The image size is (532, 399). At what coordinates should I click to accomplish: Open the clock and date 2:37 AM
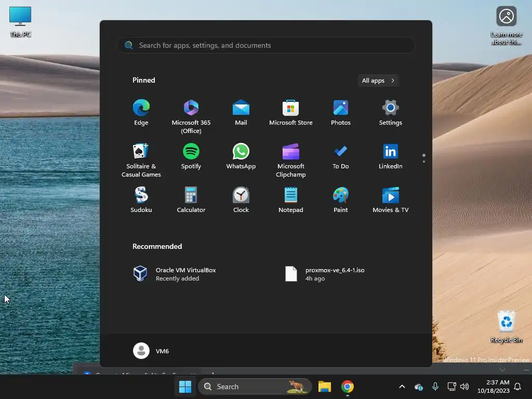tap(494, 387)
